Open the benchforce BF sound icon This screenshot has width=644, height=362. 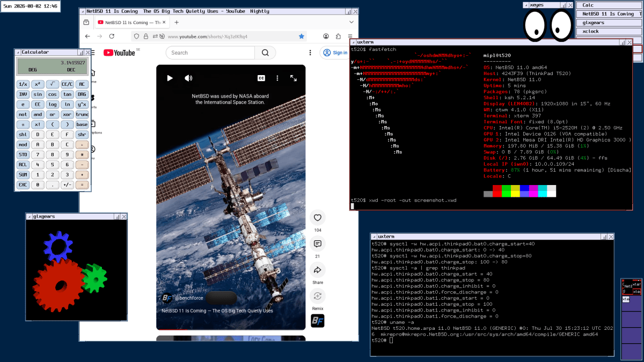point(318,321)
